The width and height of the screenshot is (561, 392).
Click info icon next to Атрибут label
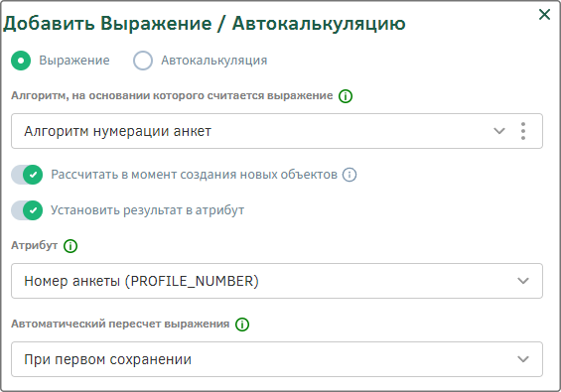click(x=70, y=246)
